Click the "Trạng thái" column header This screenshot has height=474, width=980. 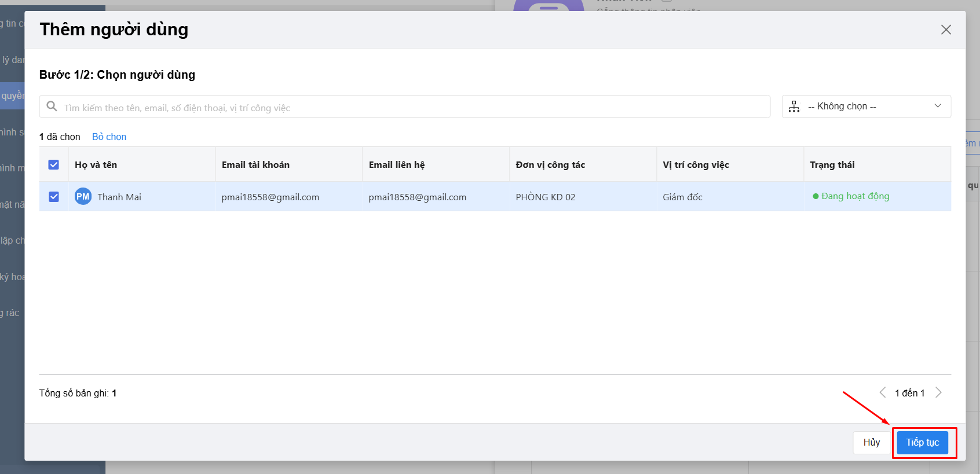[832, 165]
